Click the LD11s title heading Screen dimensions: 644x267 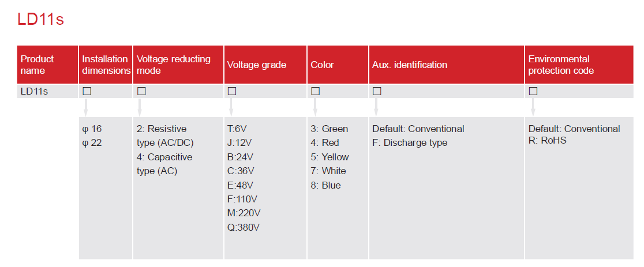(40, 20)
